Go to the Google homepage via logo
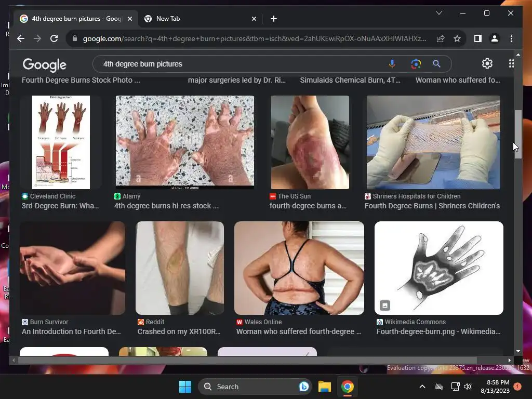 [45, 65]
